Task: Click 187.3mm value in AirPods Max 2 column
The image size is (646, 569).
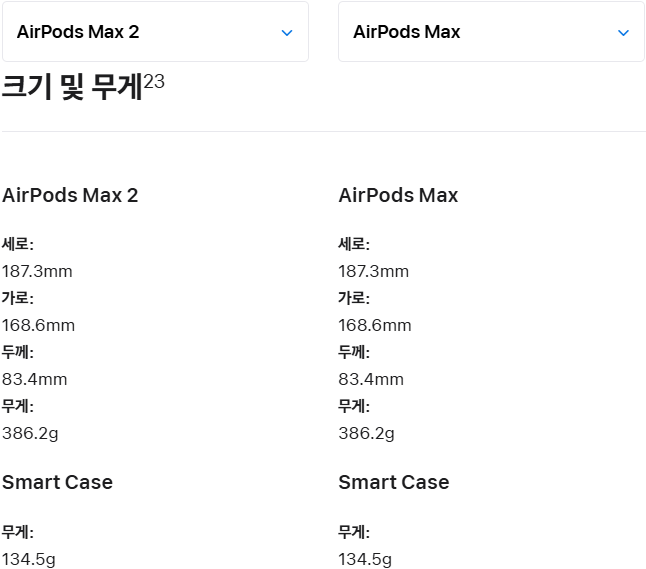Action: [x=37, y=271]
